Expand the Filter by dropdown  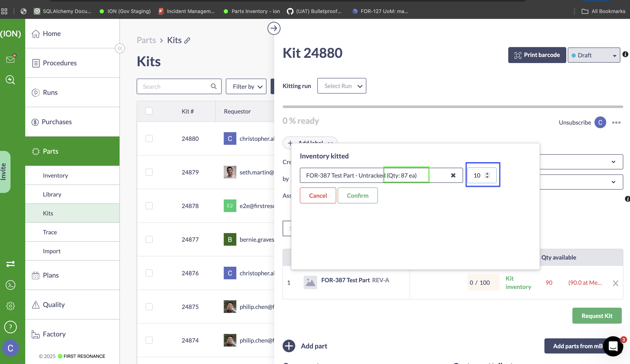tap(246, 86)
